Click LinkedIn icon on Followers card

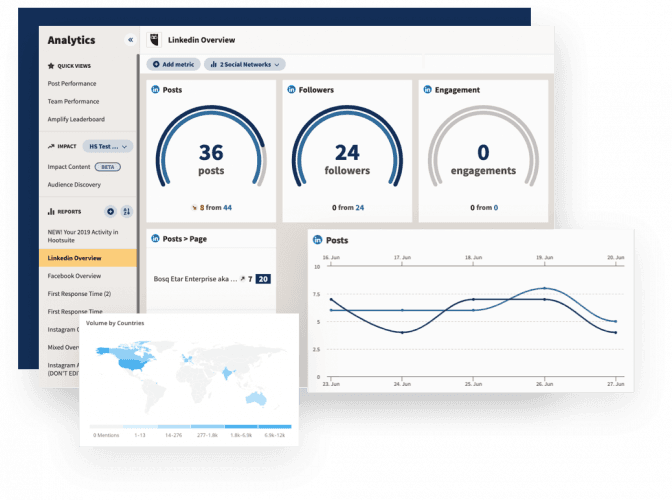click(x=291, y=90)
